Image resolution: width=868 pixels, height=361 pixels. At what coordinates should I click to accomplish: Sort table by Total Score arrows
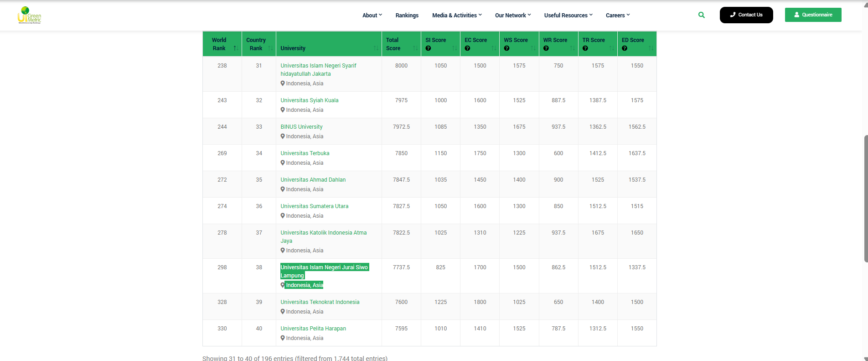pyautogui.click(x=415, y=48)
